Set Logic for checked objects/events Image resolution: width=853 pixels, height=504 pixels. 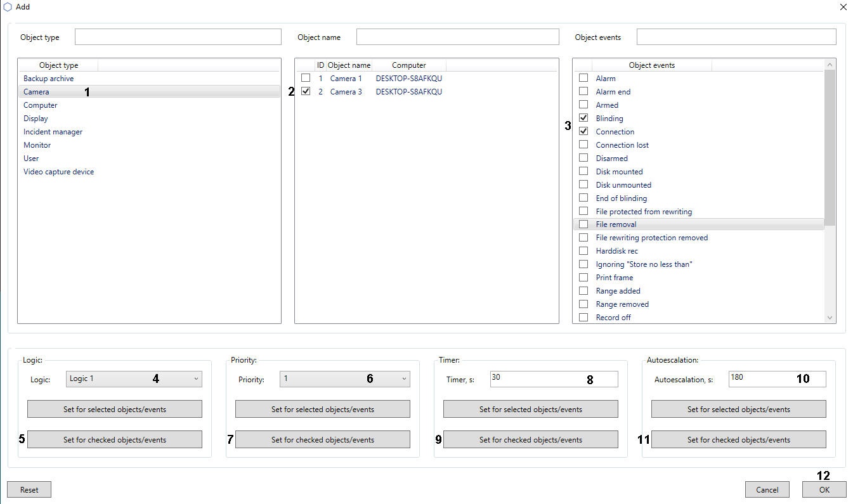point(115,439)
